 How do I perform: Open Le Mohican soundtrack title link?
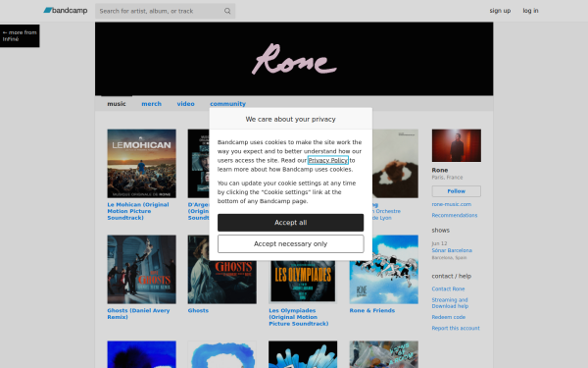click(x=138, y=211)
